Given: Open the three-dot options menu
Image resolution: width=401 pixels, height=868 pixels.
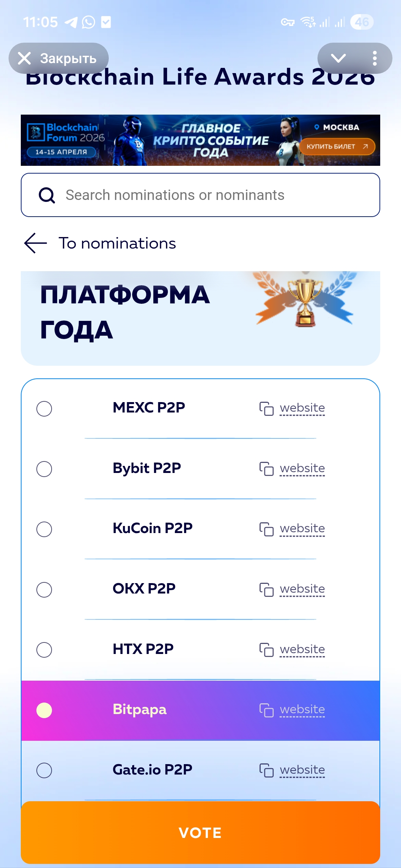Looking at the screenshot, I should pos(375,58).
